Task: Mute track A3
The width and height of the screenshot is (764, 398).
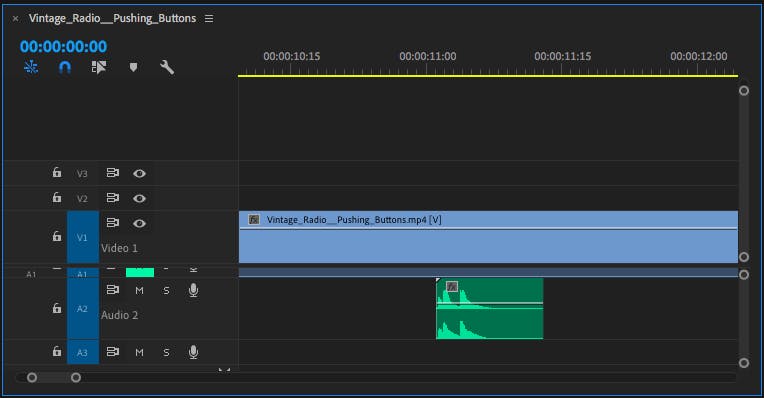Action: (x=139, y=352)
